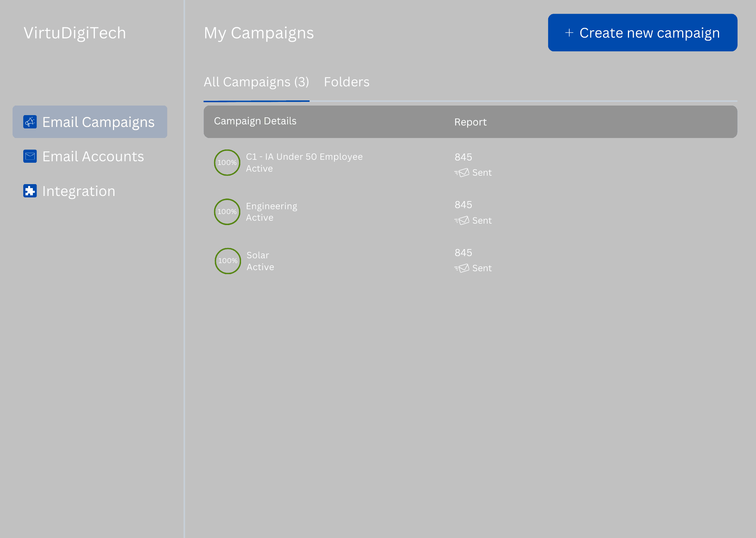Image resolution: width=756 pixels, height=538 pixels.
Task: Open the C1 - IA Under 50 Employee campaign
Action: (304, 157)
